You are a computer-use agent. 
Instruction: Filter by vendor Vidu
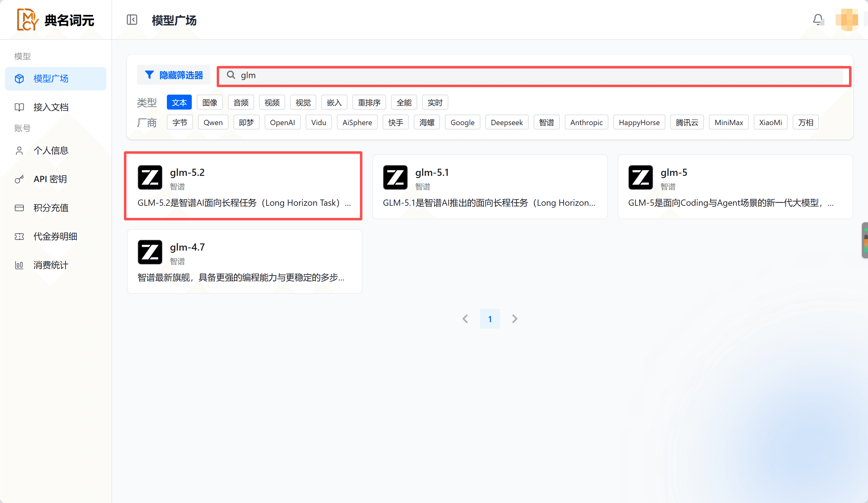click(318, 123)
